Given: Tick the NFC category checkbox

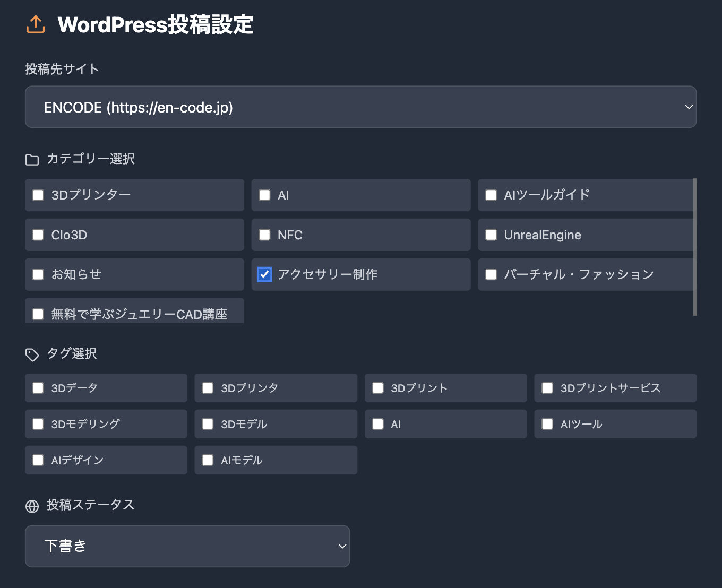Looking at the screenshot, I should coord(264,235).
